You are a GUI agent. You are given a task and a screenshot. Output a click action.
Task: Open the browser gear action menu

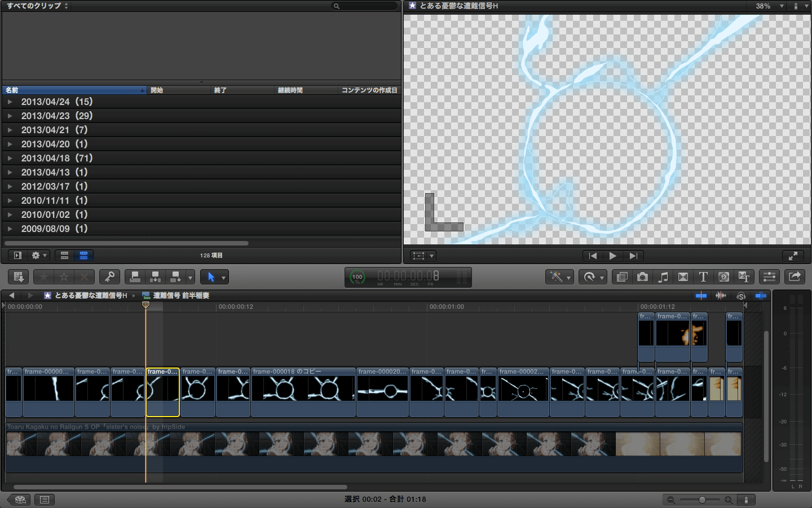point(39,255)
